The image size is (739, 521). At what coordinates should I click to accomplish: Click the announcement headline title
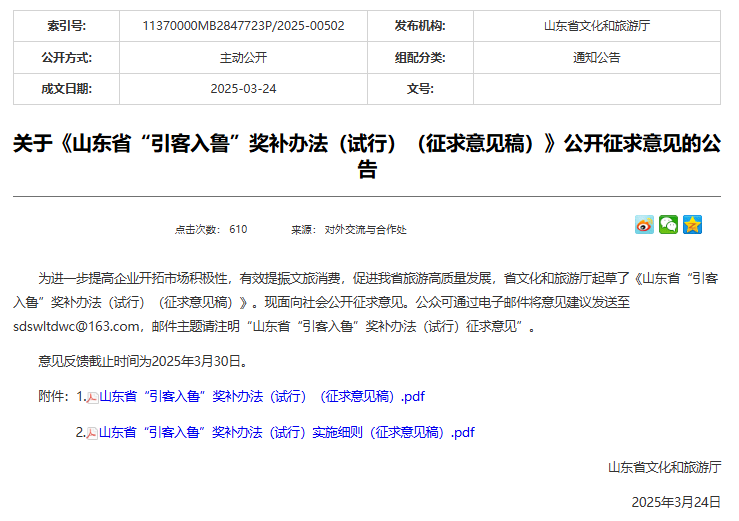click(367, 156)
